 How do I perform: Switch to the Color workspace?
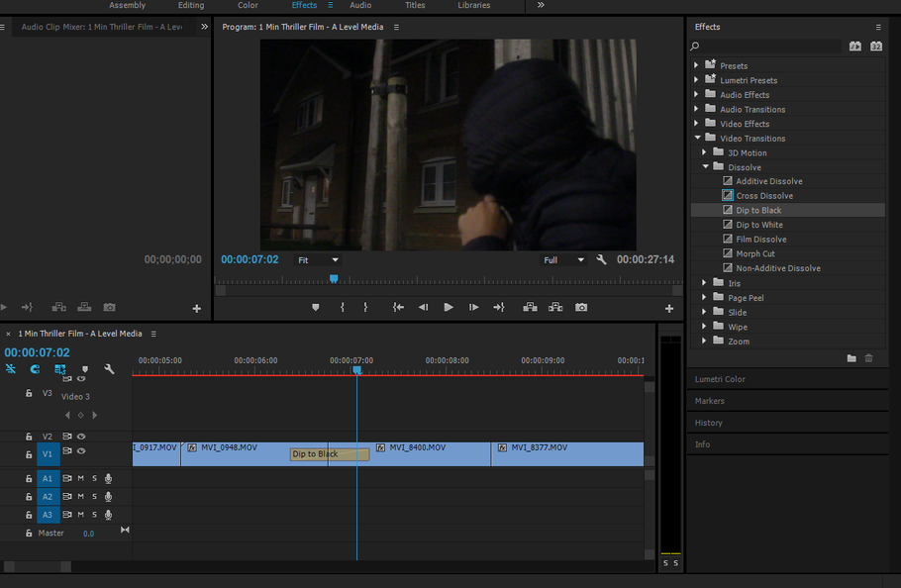(x=247, y=5)
